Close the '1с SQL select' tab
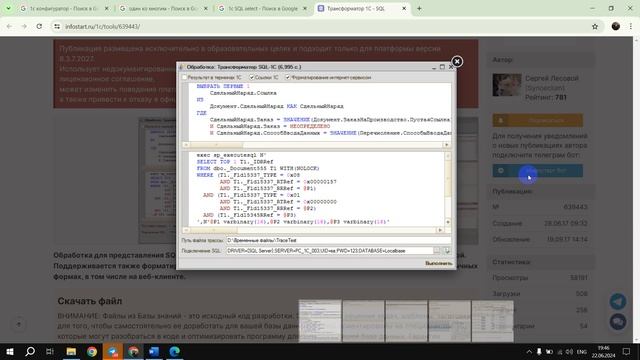This screenshot has width=640, height=360. coord(305,9)
